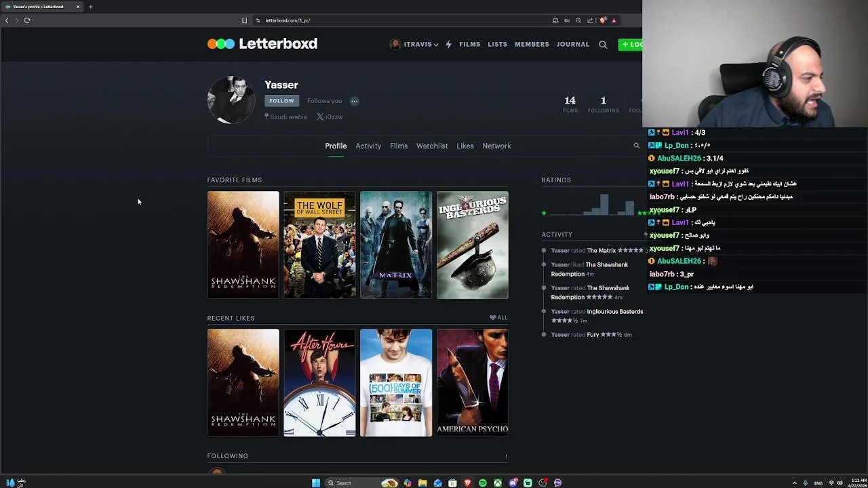The image size is (868, 488).
Task: Switch to the Likes tab
Action: pyautogui.click(x=465, y=146)
